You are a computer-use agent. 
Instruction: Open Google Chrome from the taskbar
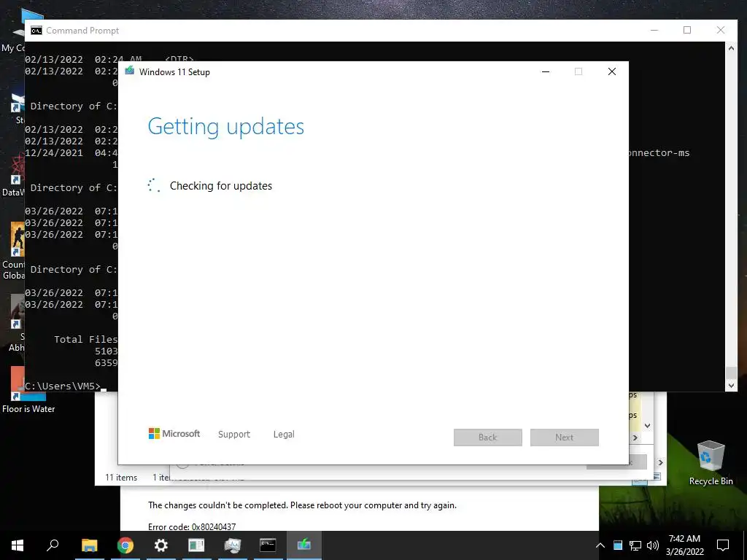[125, 545]
